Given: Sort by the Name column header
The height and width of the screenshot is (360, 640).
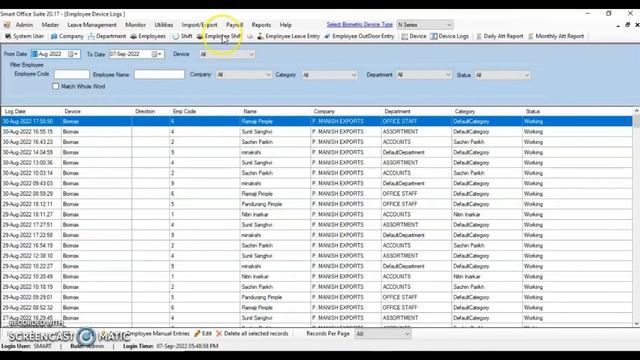Looking at the screenshot, I should coord(276,111).
